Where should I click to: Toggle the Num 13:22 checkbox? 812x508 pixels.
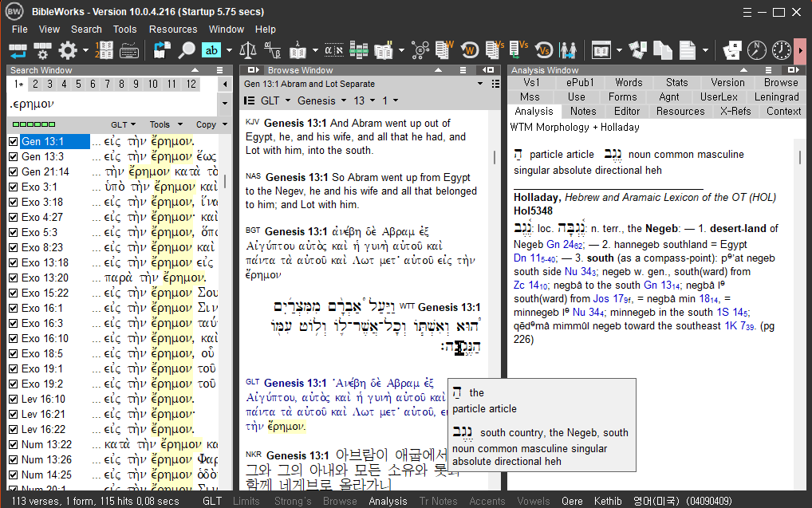pyautogui.click(x=14, y=444)
